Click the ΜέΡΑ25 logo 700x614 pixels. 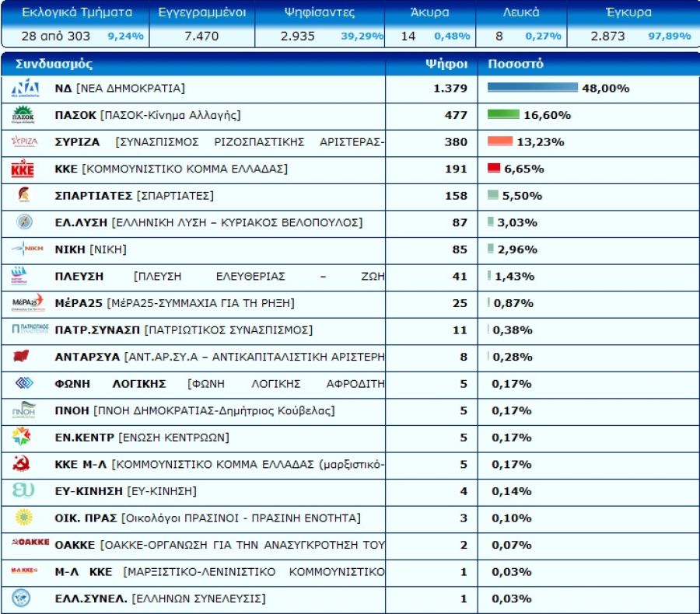coord(28,302)
